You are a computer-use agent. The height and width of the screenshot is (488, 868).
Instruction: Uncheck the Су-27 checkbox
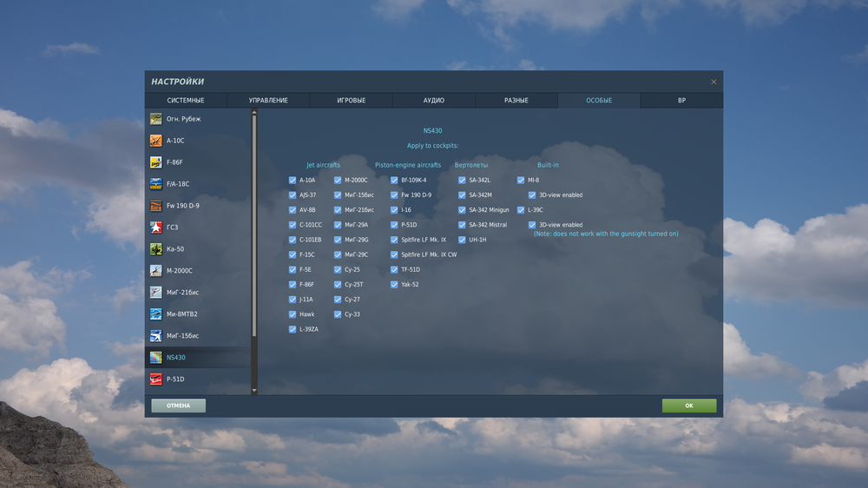[338, 300]
